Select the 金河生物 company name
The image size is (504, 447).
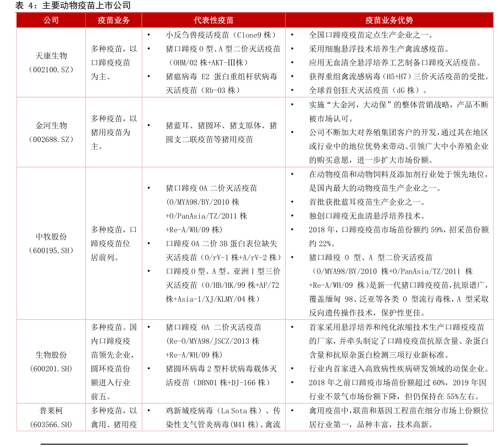point(51,126)
